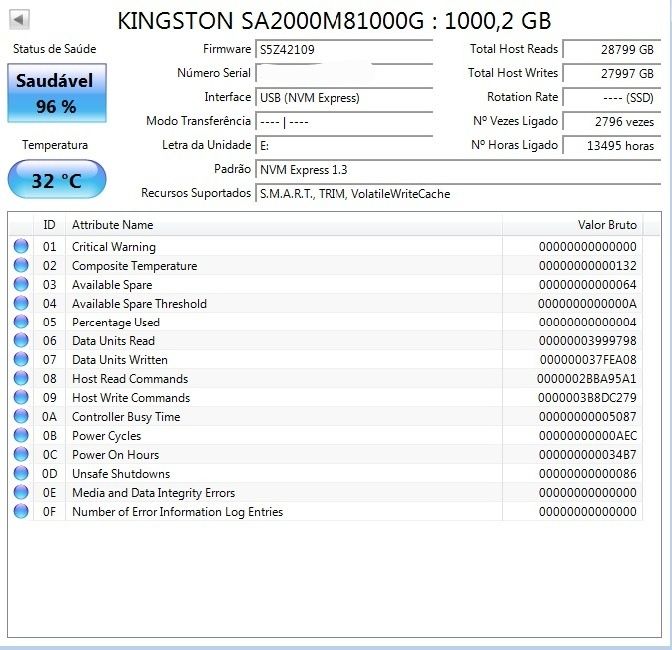
Task: Click raw value 00000003999798
Action: (588, 341)
